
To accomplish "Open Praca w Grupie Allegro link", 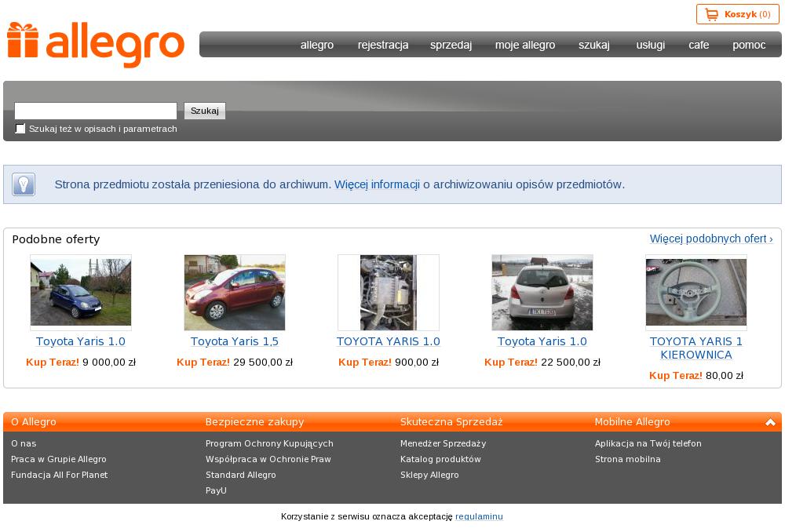I will click(x=59, y=459).
